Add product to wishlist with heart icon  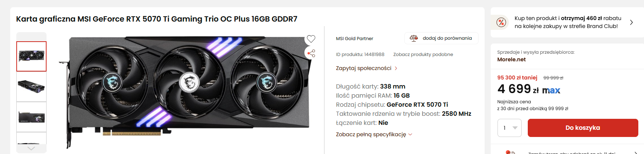point(311,39)
